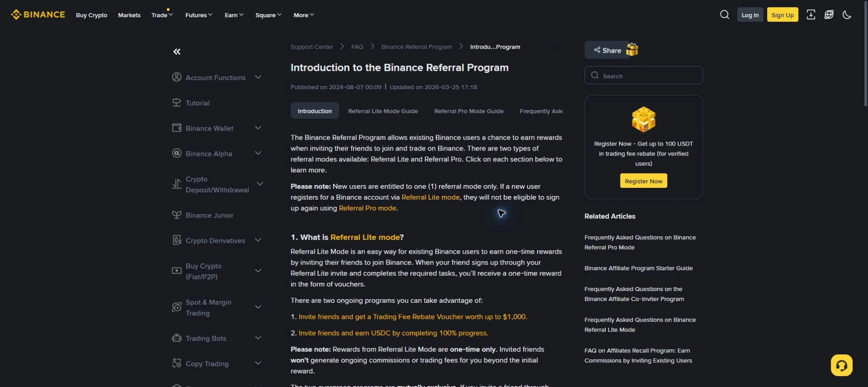Open Markets in top navigation
The height and width of the screenshot is (387, 868).
129,15
